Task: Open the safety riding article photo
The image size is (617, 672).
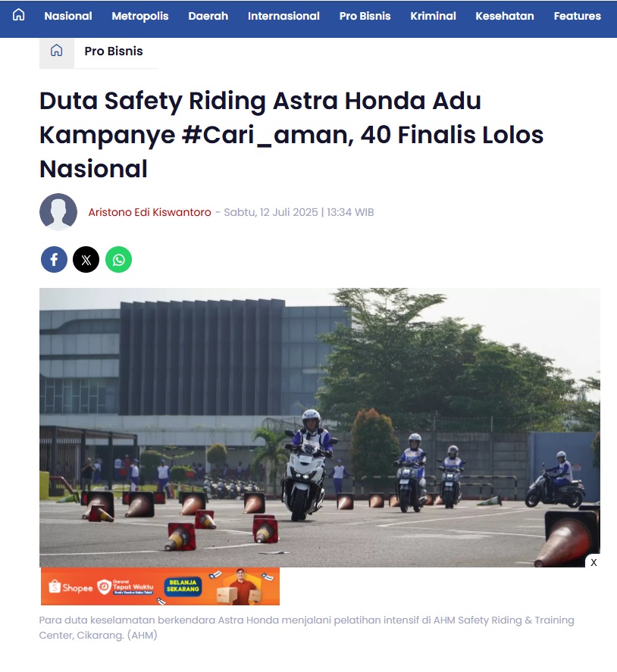Action: pyautogui.click(x=320, y=427)
